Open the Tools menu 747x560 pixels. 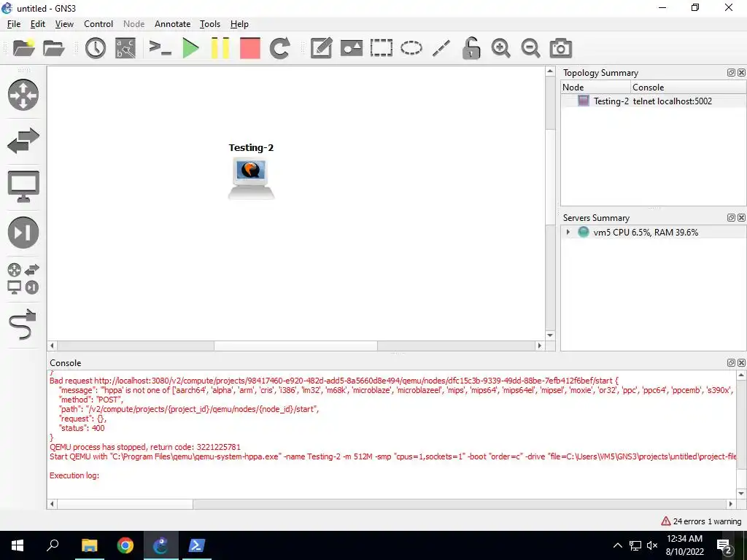coord(210,24)
